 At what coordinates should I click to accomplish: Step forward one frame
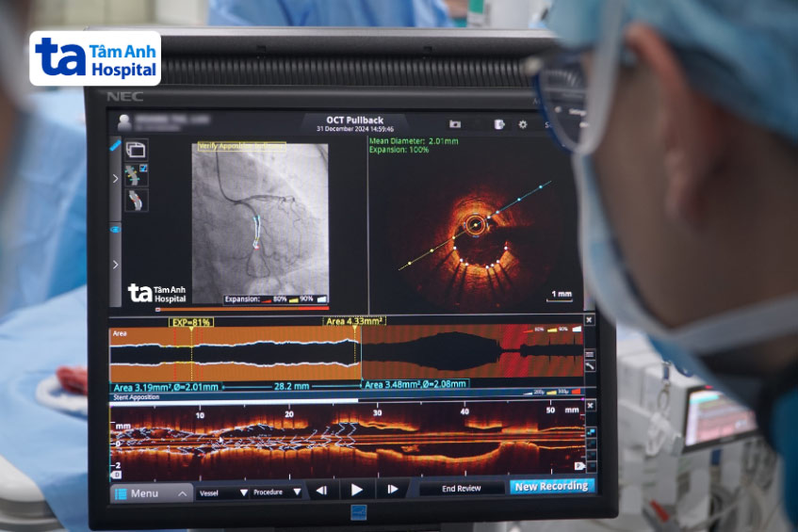click(392, 490)
